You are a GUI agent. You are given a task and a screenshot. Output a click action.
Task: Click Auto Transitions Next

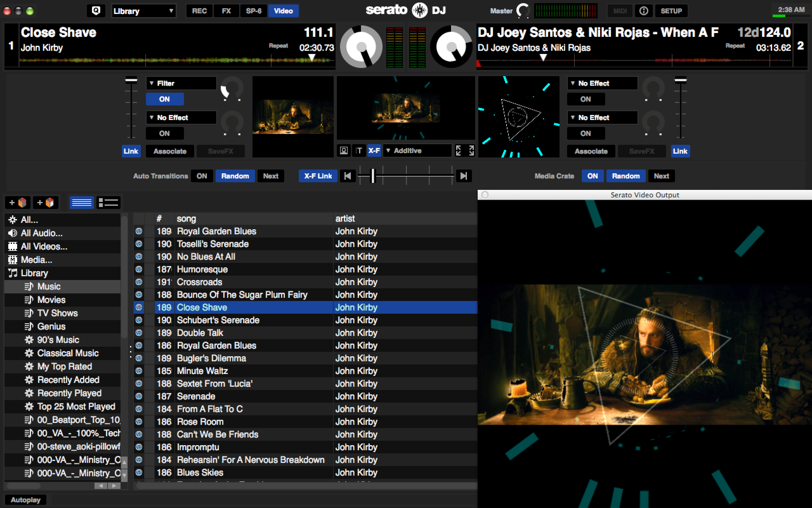(271, 176)
